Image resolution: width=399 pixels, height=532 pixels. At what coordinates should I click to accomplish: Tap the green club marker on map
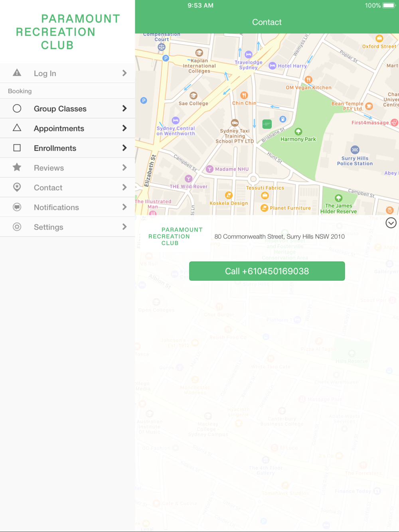click(267, 124)
